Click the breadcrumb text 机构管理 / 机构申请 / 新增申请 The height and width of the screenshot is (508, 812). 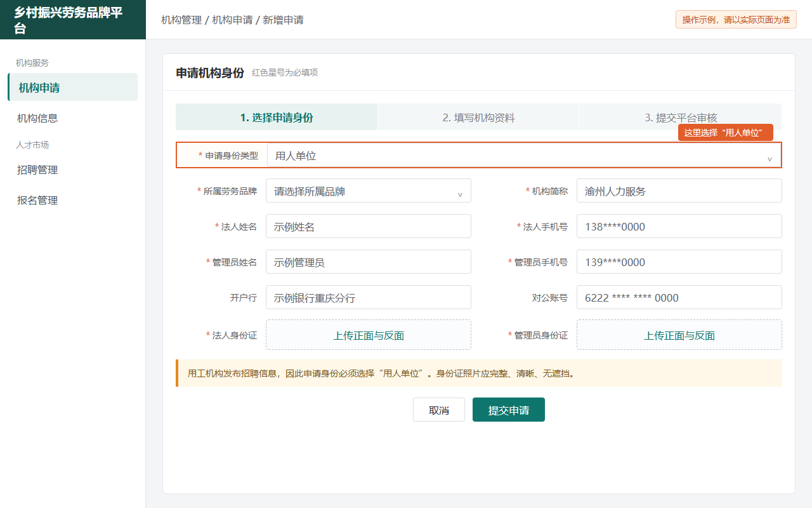(232, 20)
